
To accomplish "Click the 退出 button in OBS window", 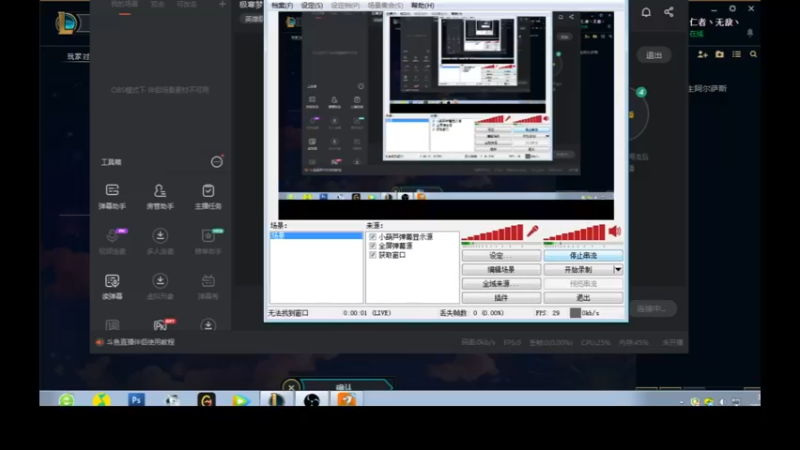I will [583, 297].
